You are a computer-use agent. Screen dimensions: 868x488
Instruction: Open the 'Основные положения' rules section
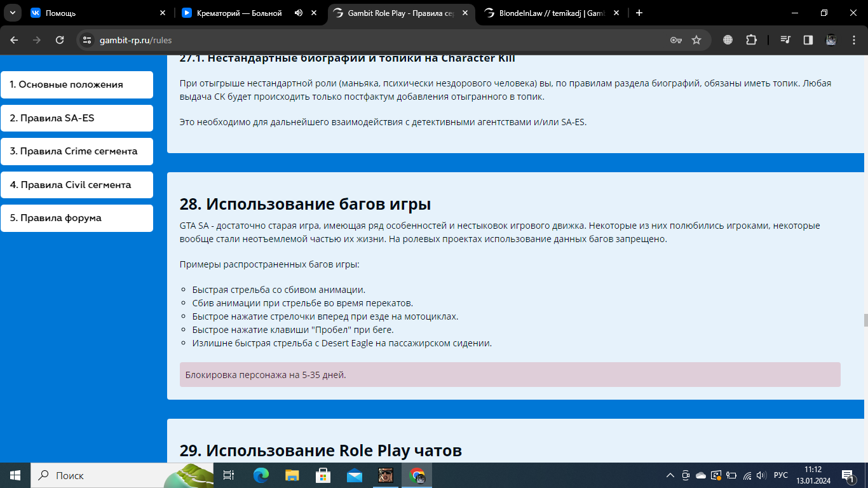point(77,85)
